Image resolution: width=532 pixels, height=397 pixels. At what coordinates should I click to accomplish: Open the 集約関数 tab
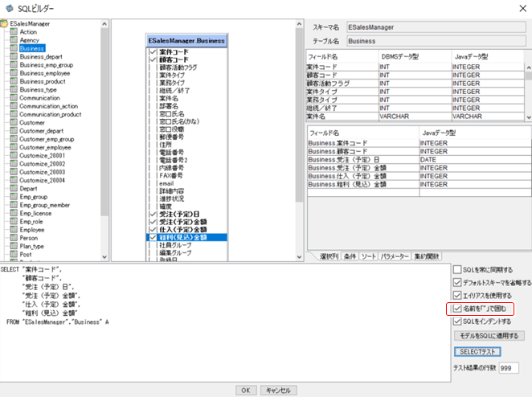427,256
